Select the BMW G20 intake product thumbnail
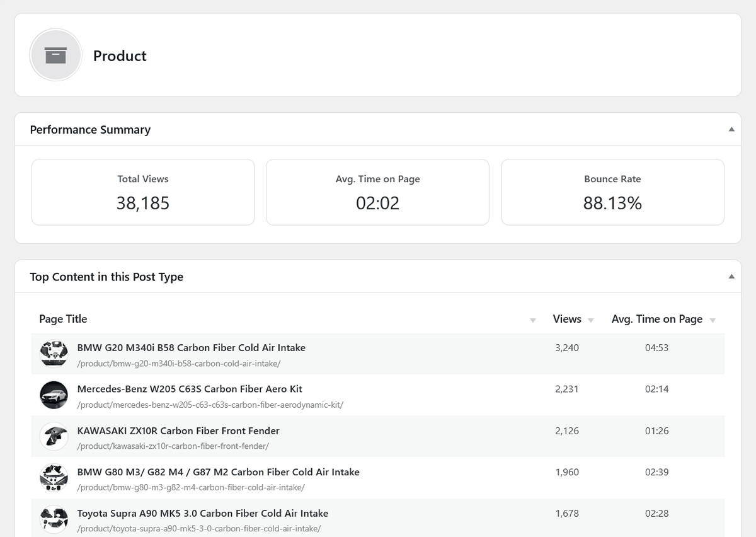The width and height of the screenshot is (756, 537). click(54, 354)
